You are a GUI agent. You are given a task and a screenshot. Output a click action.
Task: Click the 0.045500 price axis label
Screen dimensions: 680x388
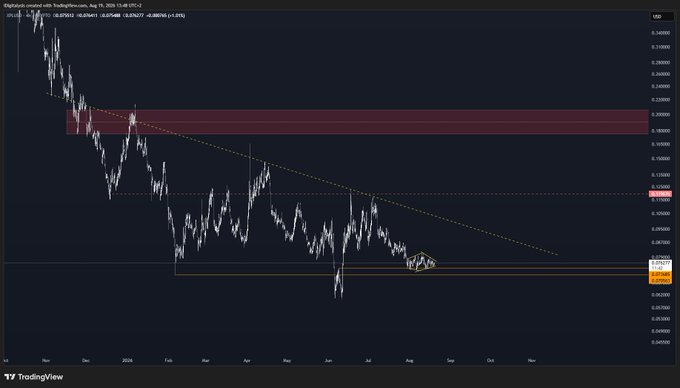[660, 342]
